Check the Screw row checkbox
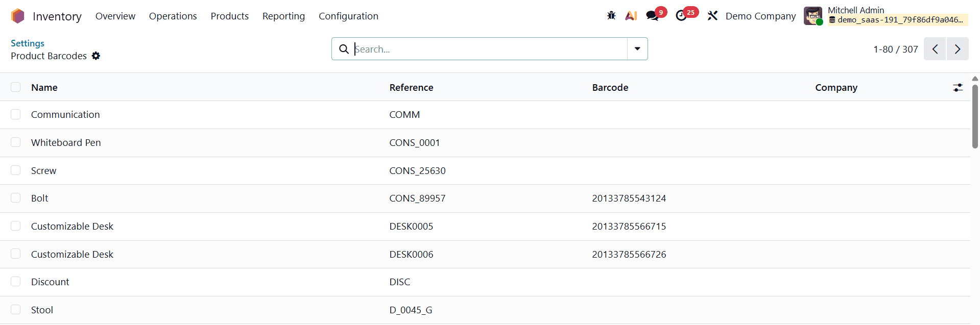 (16, 170)
